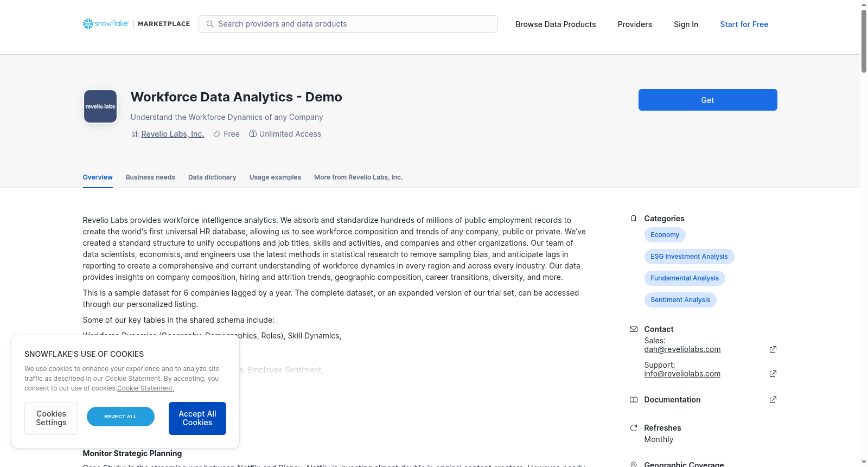Select the ESG Investment Analysis tag
Screen dimensions: 868x467
coord(689,257)
